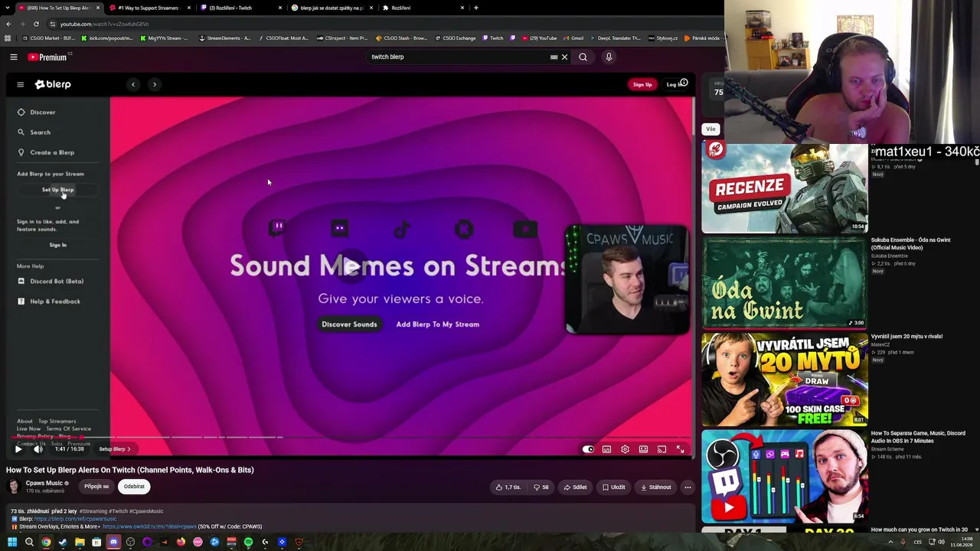The height and width of the screenshot is (551, 980).
Task: Open the 'RECENZE Campaign Evolved' video thumbnail
Action: point(785,188)
